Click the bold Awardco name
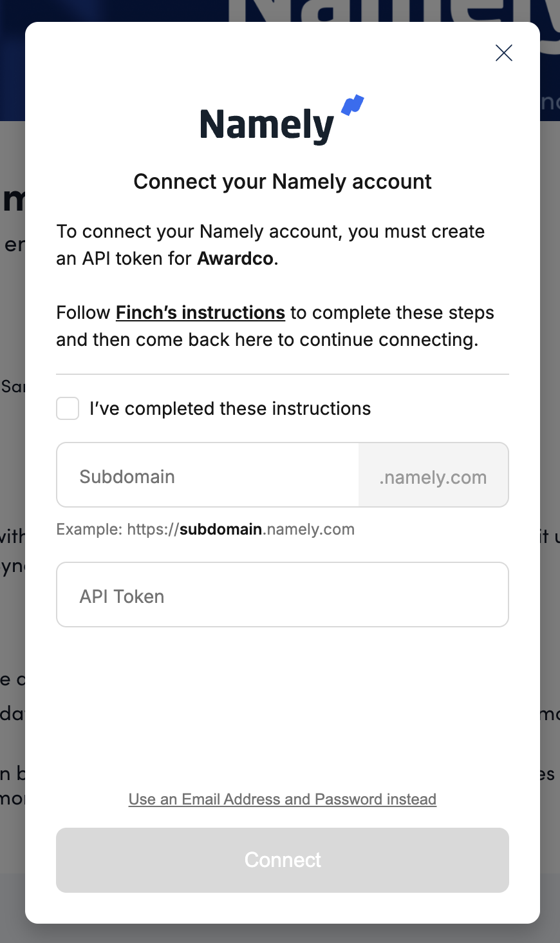Viewport: 560px width, 943px height. click(x=236, y=258)
